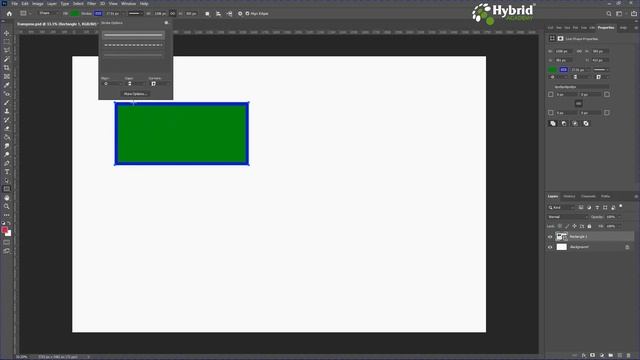Open stroke Caps dropdown in Stroke Options
640x360 pixels.
tap(135, 84)
